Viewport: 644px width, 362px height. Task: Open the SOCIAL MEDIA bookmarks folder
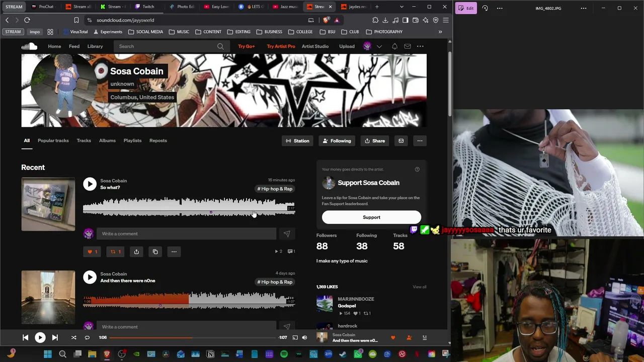(146, 32)
